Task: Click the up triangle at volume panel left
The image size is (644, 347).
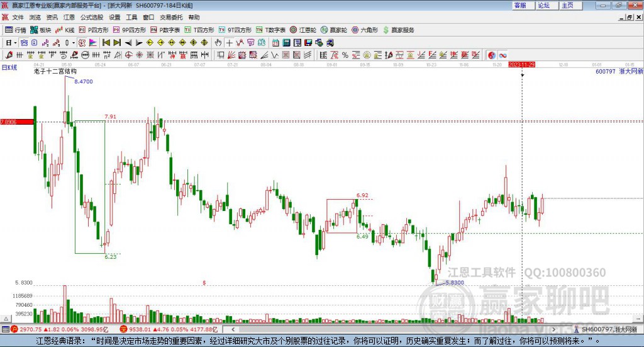Action: pos(6,319)
